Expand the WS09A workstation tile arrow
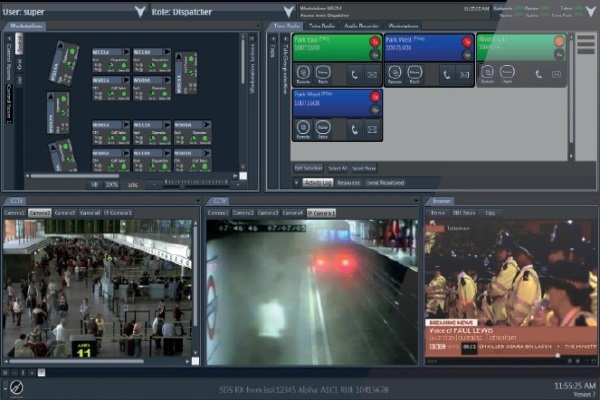600x400 pixels. click(167, 80)
